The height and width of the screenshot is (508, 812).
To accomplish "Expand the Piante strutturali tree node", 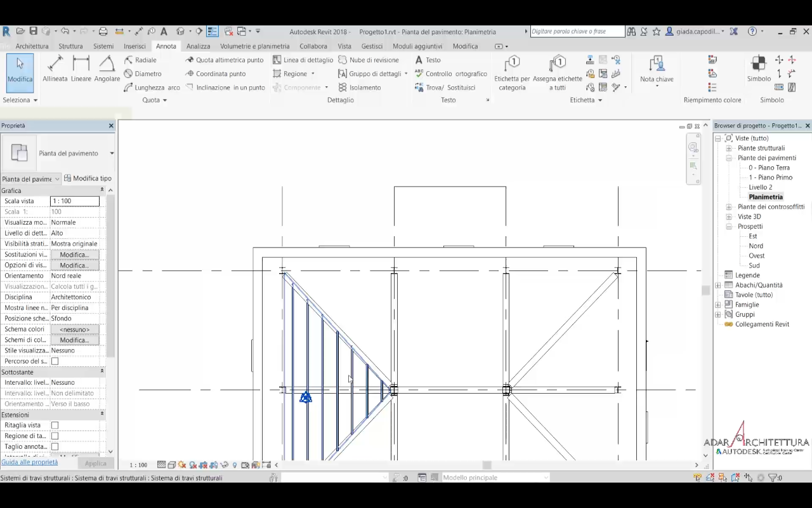I will [x=729, y=148].
